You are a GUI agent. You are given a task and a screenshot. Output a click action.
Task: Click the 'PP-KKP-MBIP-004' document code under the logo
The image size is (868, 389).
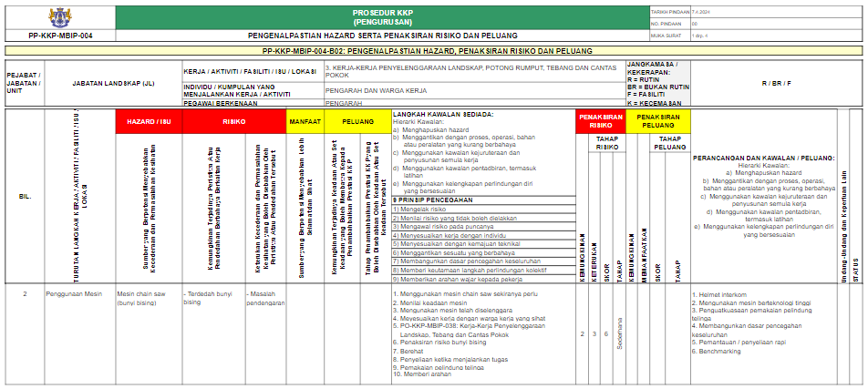pyautogui.click(x=60, y=36)
